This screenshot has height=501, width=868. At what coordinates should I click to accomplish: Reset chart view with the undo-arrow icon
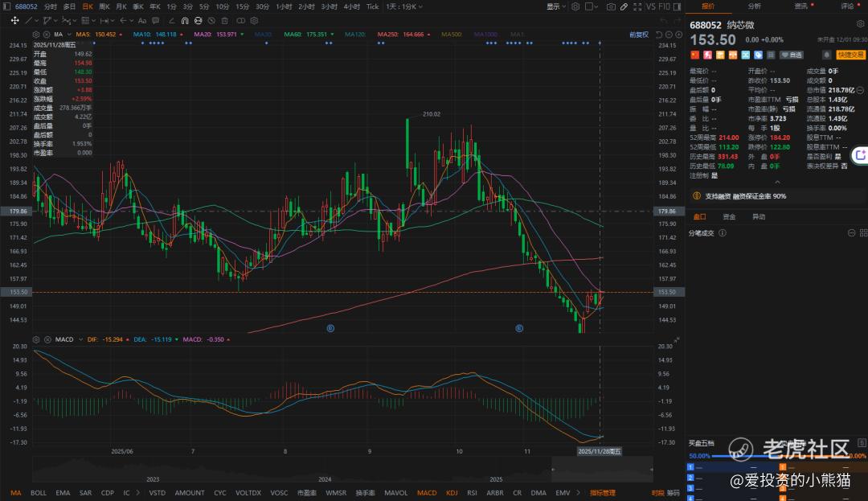(659, 35)
